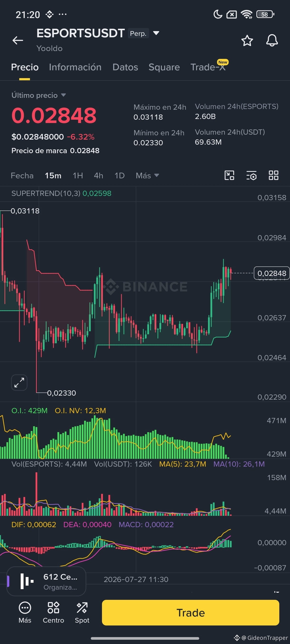Tap the DEA: 0,00040 label
Screen dimensions: 290x644
click(x=87, y=525)
